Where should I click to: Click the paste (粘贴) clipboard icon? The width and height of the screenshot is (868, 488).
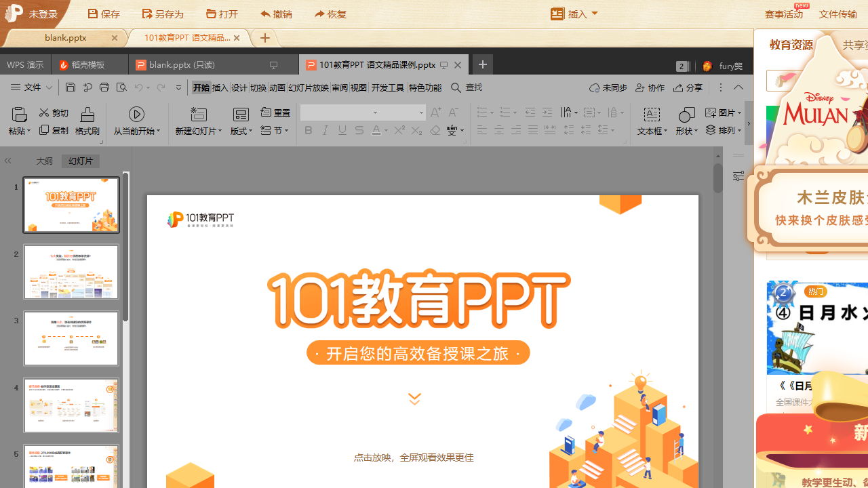pos(19,114)
